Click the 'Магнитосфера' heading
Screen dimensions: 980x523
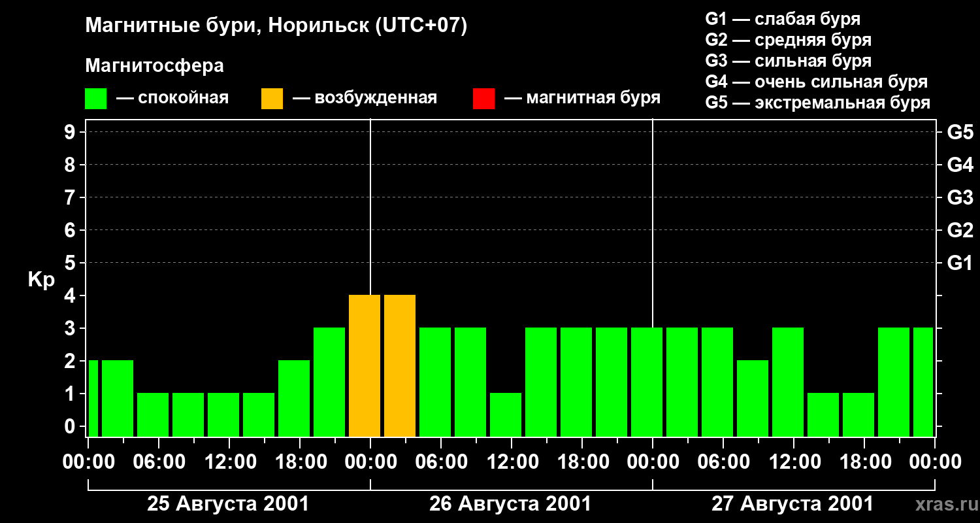point(154,66)
